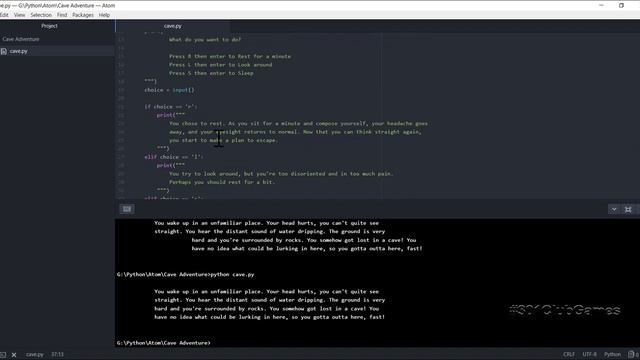Click the 'choice = input()' code line
This screenshot has width=640, height=360.
pos(169,90)
